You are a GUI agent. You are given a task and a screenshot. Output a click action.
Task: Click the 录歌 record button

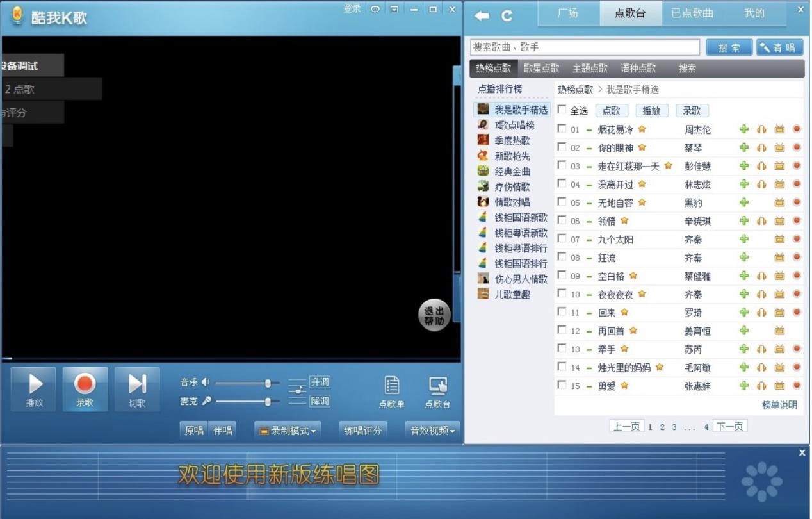[85, 389]
